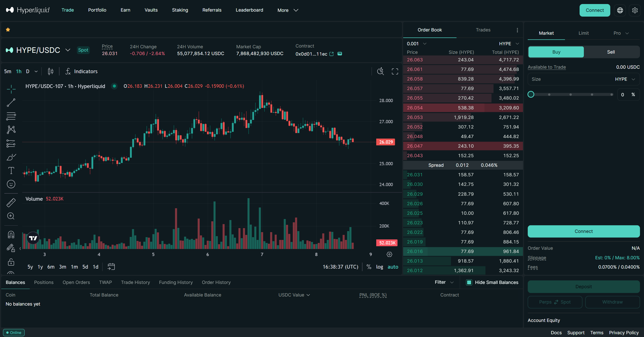Select the forecasting position tool
Image resolution: width=644 pixels, height=337 pixels.
click(11, 143)
